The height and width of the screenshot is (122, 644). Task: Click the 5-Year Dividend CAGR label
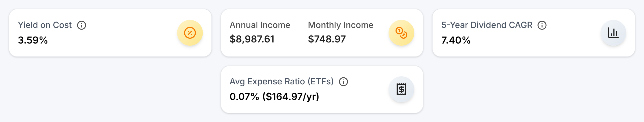(487, 25)
